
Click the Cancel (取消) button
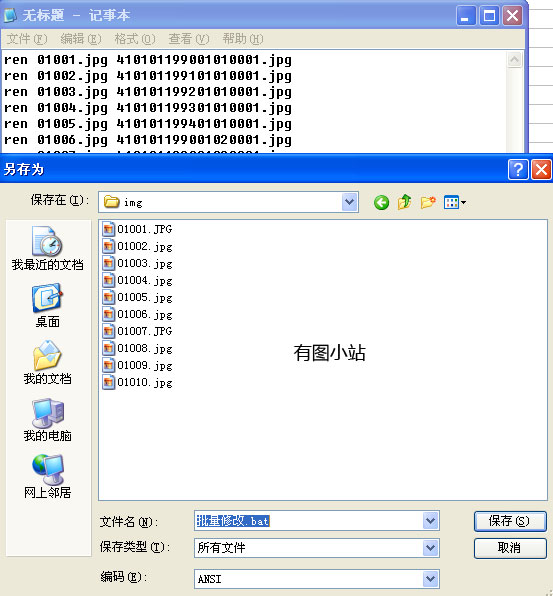click(510, 548)
